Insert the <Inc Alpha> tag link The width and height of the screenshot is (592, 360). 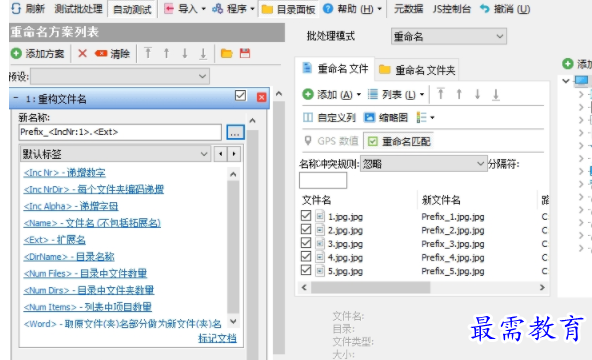pyautogui.click(x=71, y=206)
